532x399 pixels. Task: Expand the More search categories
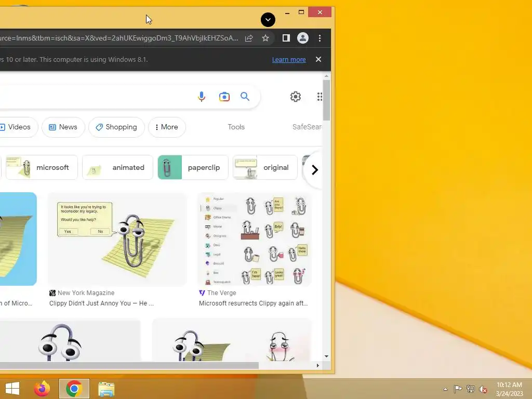(167, 127)
